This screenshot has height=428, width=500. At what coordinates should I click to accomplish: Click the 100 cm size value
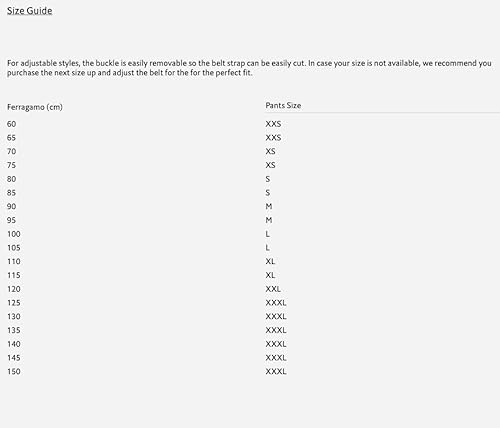point(14,234)
